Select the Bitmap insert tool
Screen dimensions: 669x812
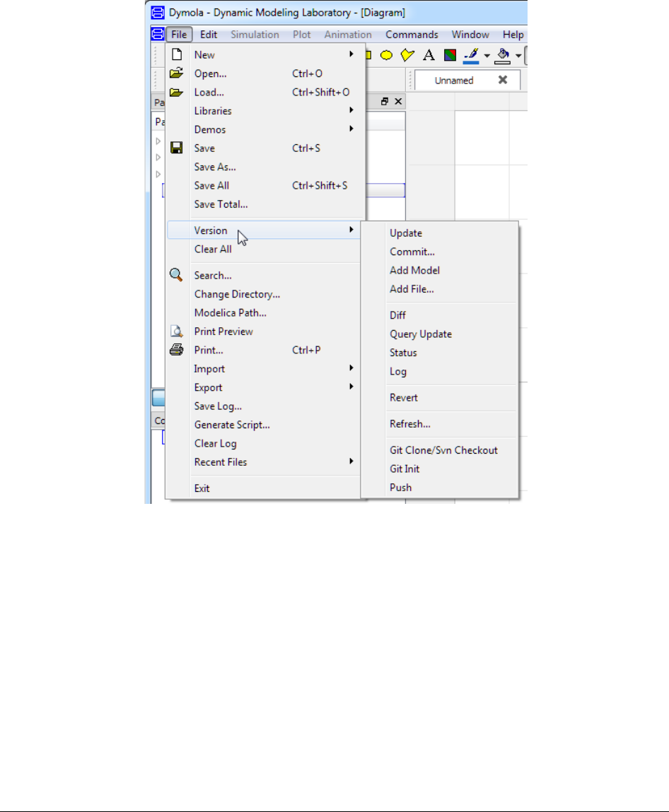pyautogui.click(x=450, y=55)
